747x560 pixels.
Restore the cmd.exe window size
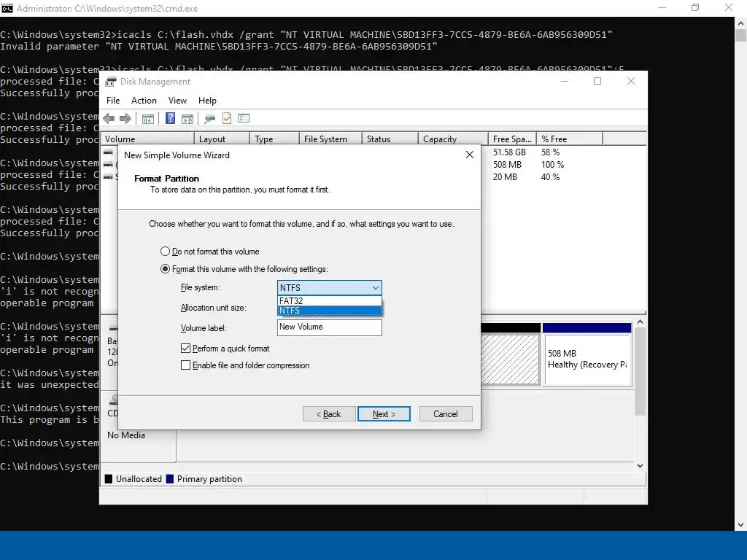[695, 7]
